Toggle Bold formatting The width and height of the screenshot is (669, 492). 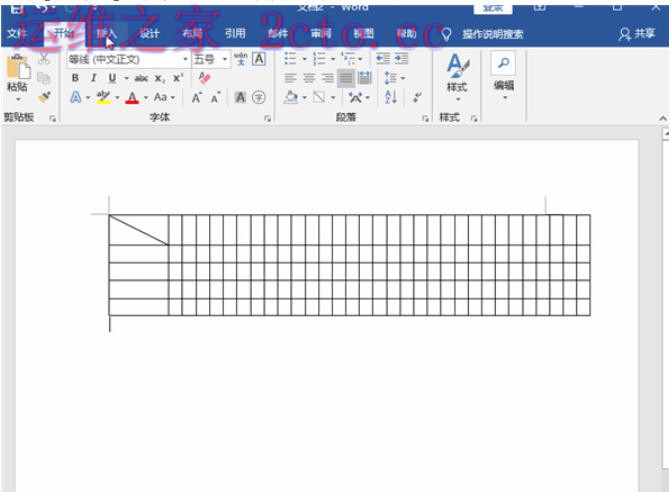click(x=75, y=78)
